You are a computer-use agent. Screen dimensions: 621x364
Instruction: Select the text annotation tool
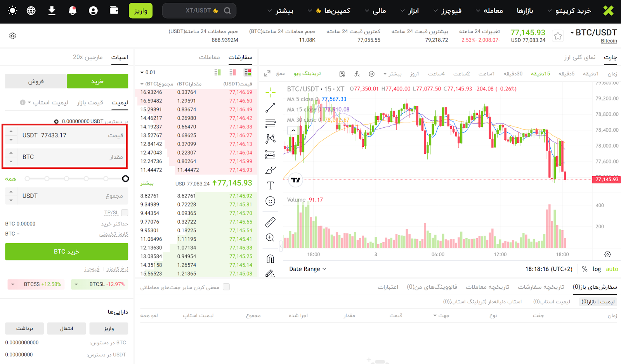click(270, 185)
